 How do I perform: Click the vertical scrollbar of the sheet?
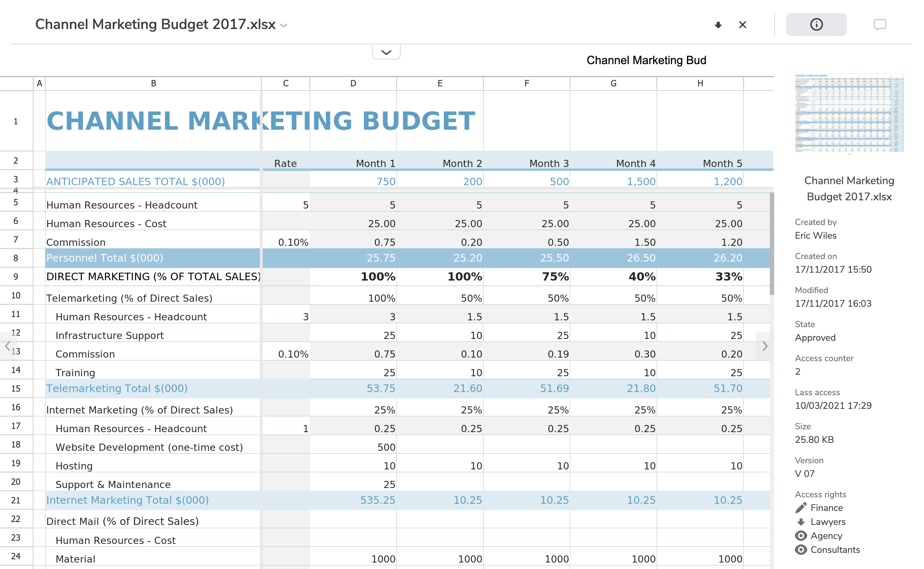[x=772, y=244]
